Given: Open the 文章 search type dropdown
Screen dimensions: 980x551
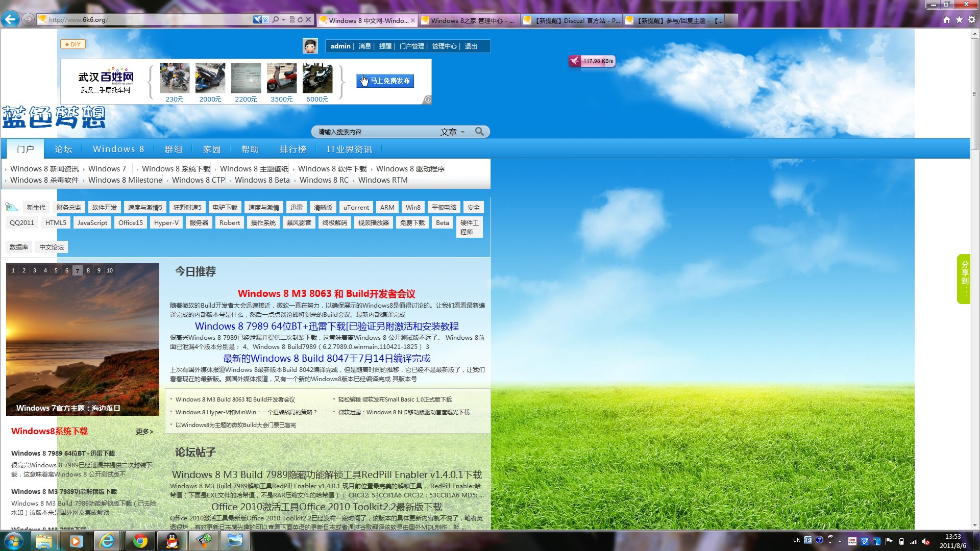Looking at the screenshot, I should (x=452, y=132).
